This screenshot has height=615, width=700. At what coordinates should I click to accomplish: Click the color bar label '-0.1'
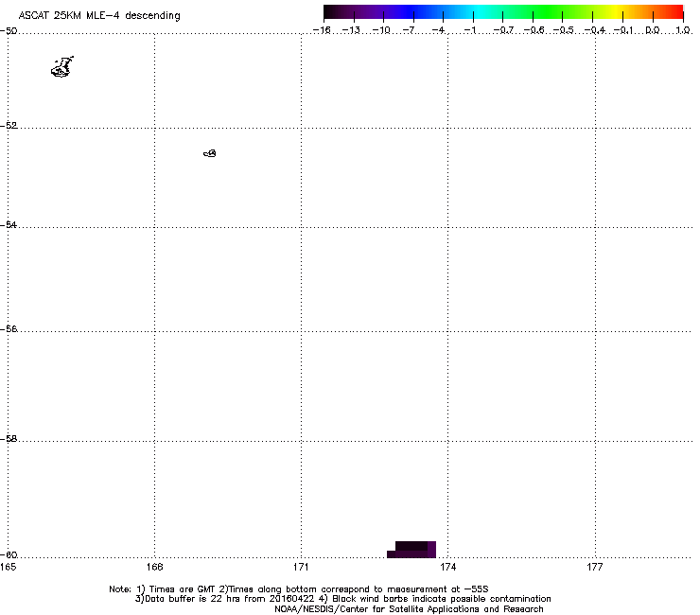click(x=623, y=30)
